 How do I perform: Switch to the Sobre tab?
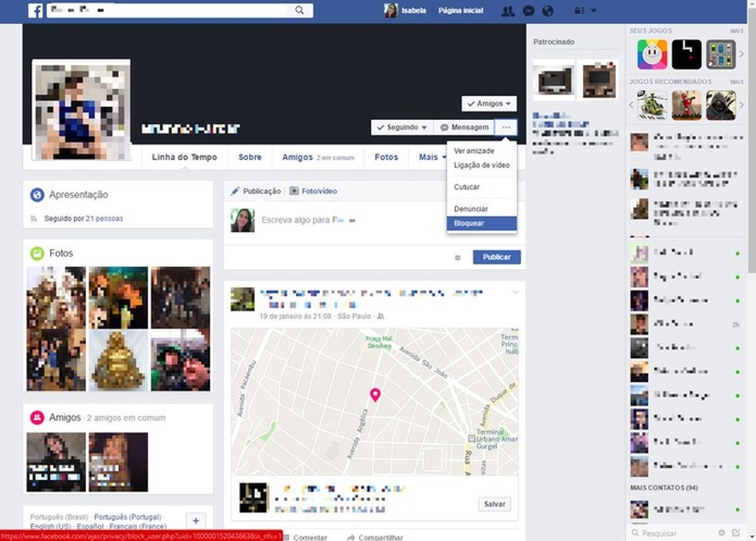tap(250, 157)
